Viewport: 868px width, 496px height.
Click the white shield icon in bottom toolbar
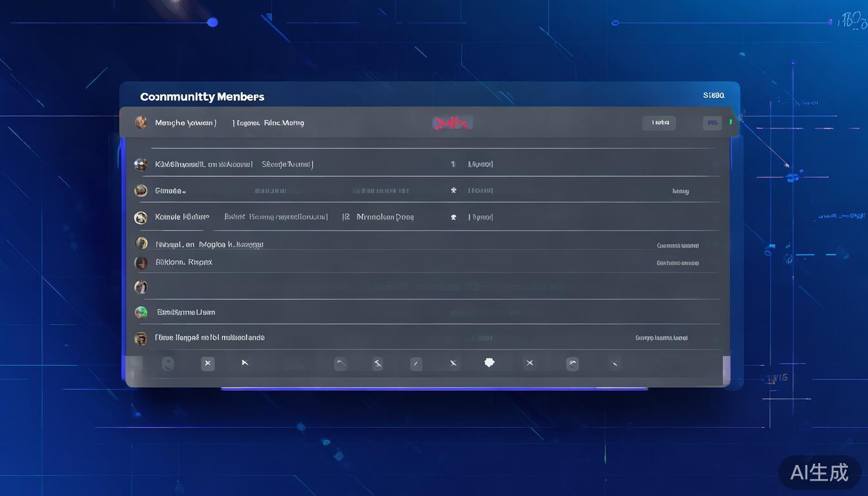(490, 363)
